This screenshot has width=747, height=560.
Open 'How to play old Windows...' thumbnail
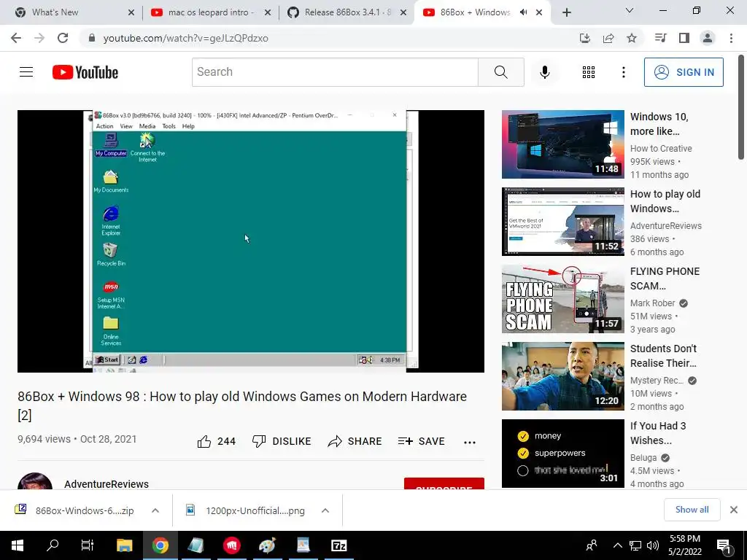pos(562,222)
